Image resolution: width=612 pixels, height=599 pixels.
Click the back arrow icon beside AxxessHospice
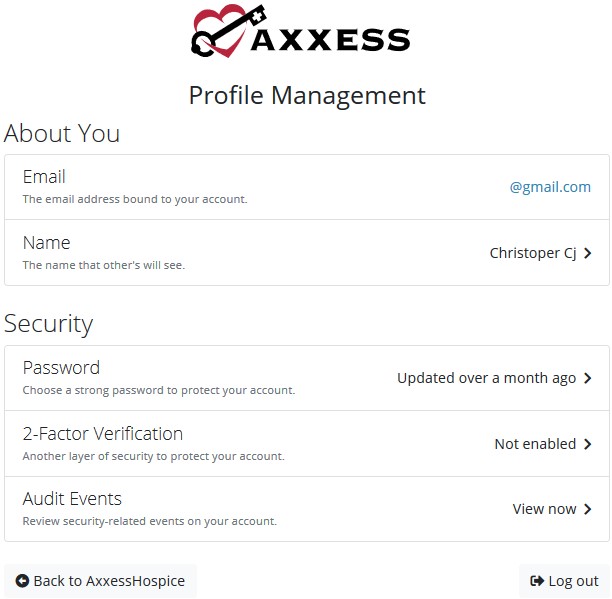tap(22, 581)
